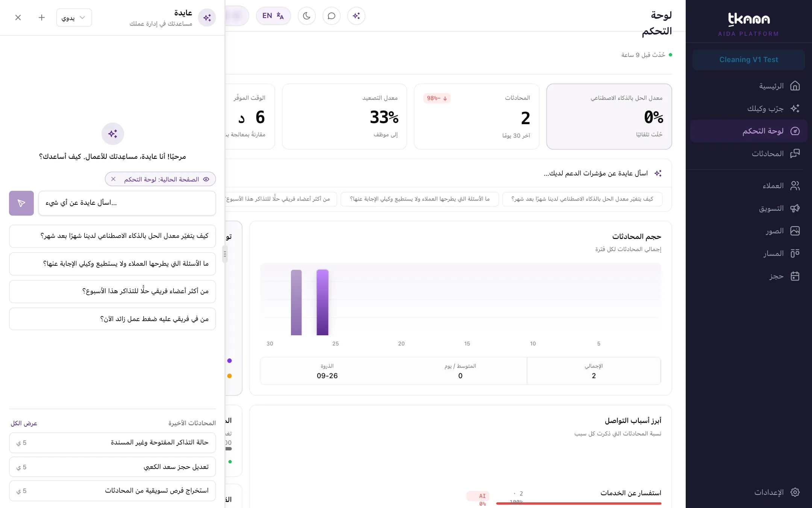Select suggestion من في فريقي عليه ضغط عمل

click(112, 319)
